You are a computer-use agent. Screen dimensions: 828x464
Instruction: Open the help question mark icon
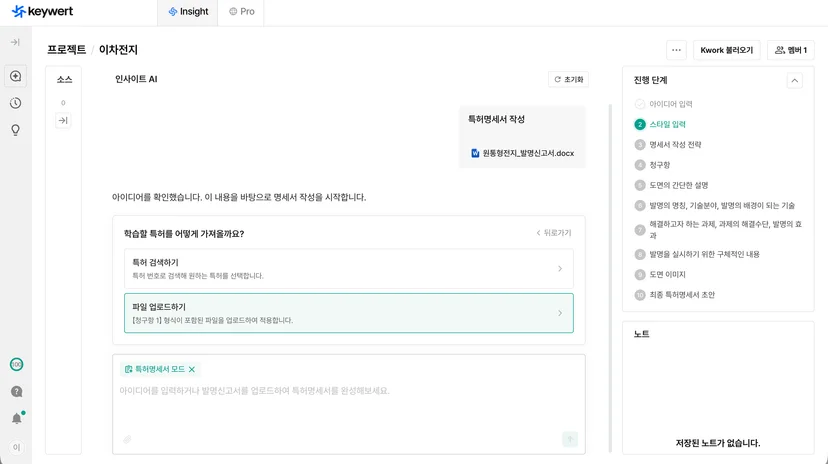coord(16,391)
